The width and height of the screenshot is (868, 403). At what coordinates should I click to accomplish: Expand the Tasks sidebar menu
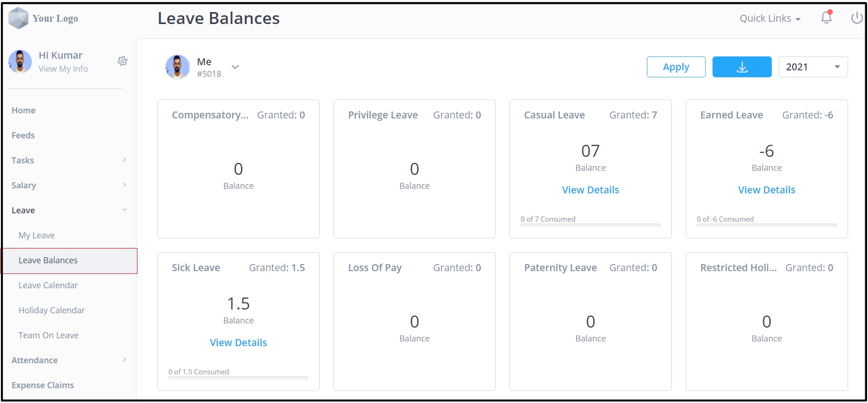tap(69, 160)
